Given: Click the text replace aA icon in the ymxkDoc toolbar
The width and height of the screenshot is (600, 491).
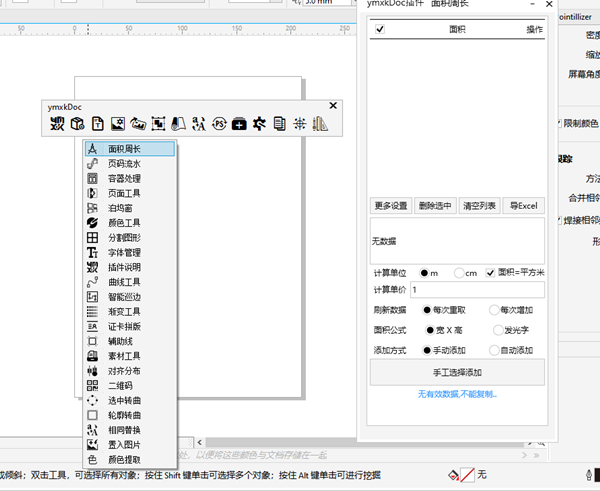Looking at the screenshot, I should [199, 124].
